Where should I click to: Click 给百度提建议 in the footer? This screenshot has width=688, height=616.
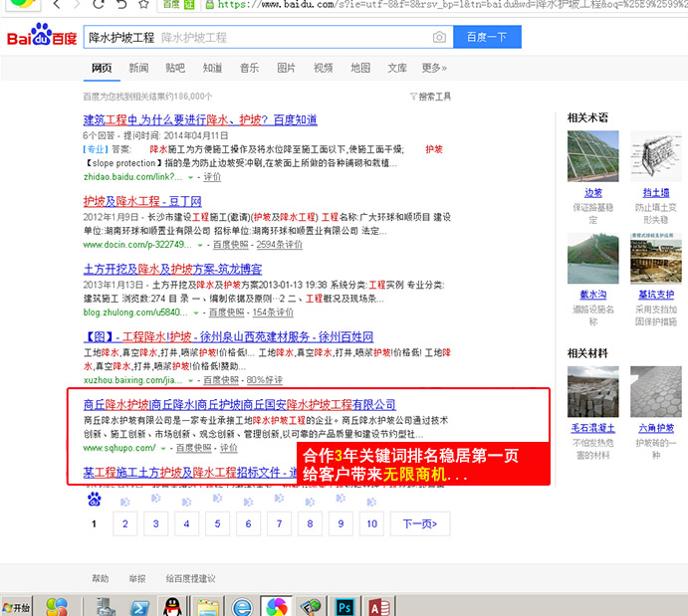[x=190, y=579]
